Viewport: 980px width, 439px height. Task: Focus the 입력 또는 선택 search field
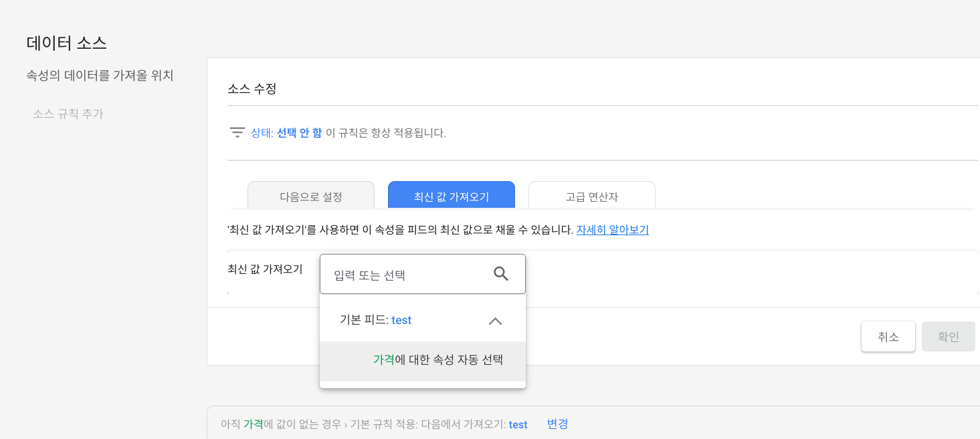pos(423,274)
